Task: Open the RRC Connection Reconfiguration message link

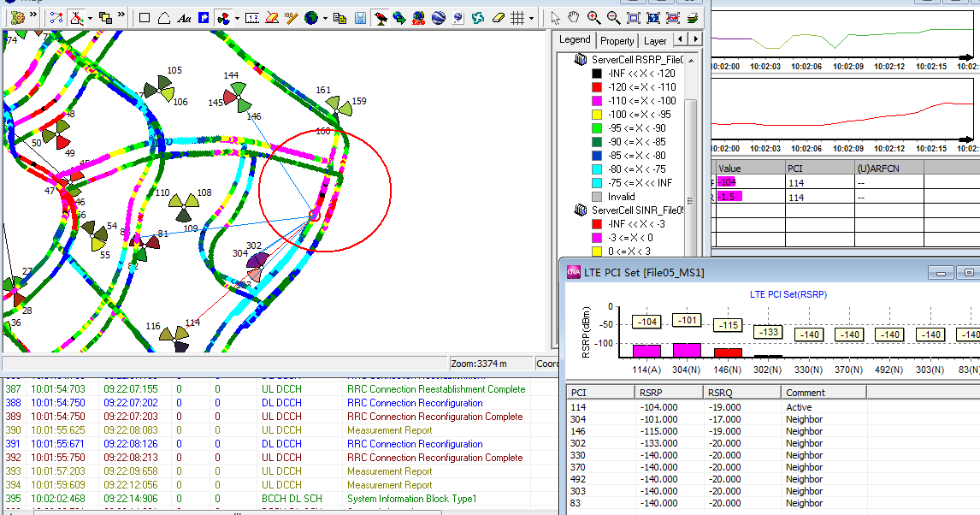Action: pos(414,402)
